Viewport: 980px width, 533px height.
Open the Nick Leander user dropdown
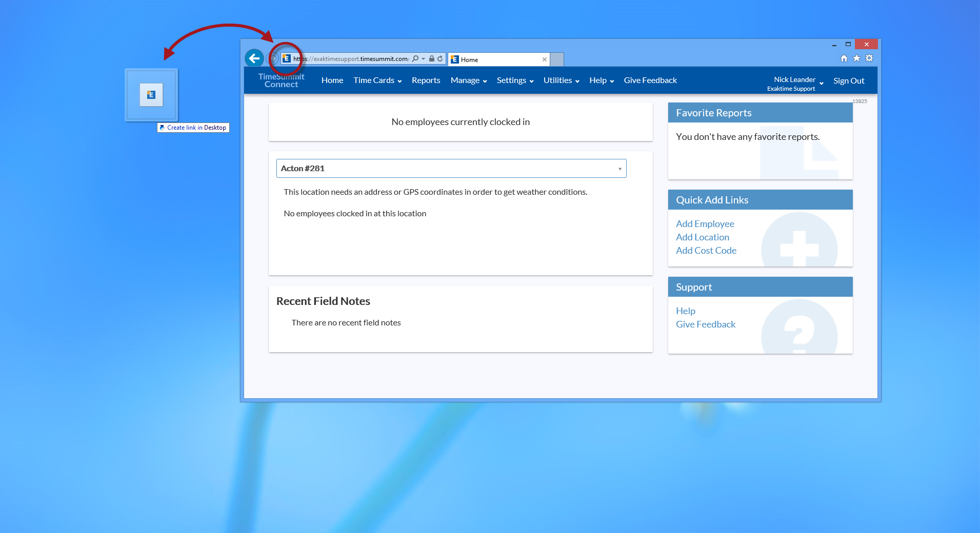point(795,83)
